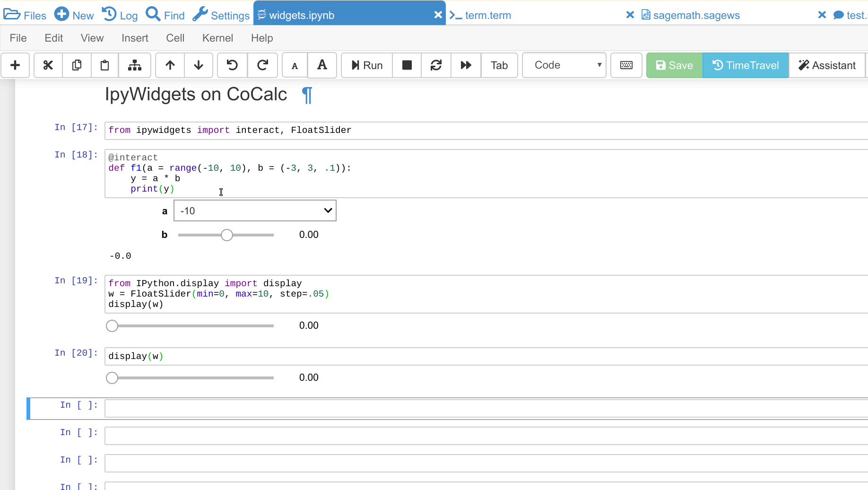Image resolution: width=868 pixels, height=490 pixels.
Task: Open TimeTravel history
Action: (x=746, y=65)
